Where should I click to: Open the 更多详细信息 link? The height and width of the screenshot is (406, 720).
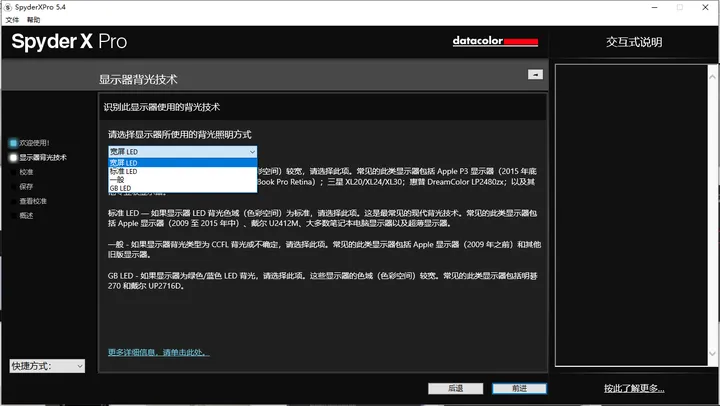(x=159, y=352)
